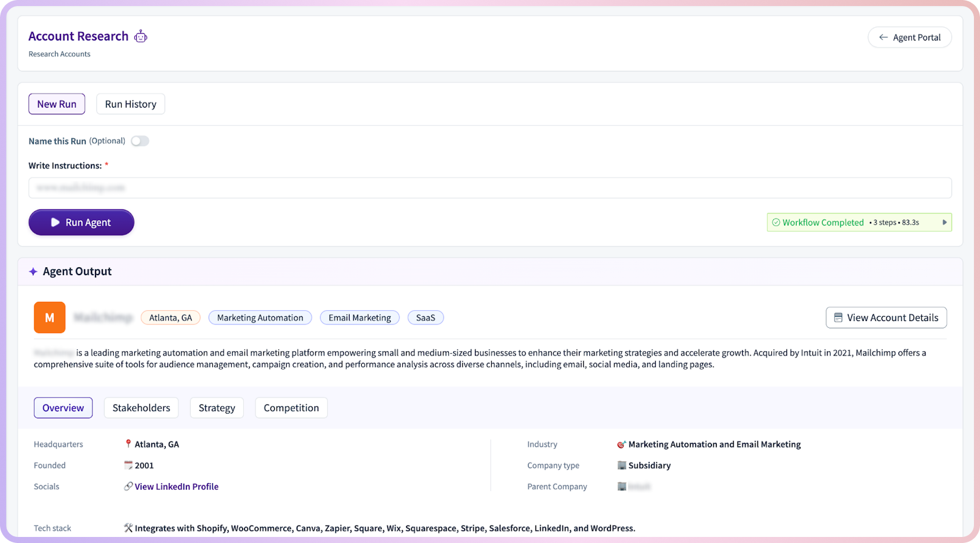Click the Parent Company label
The width and height of the screenshot is (980, 543).
557,486
